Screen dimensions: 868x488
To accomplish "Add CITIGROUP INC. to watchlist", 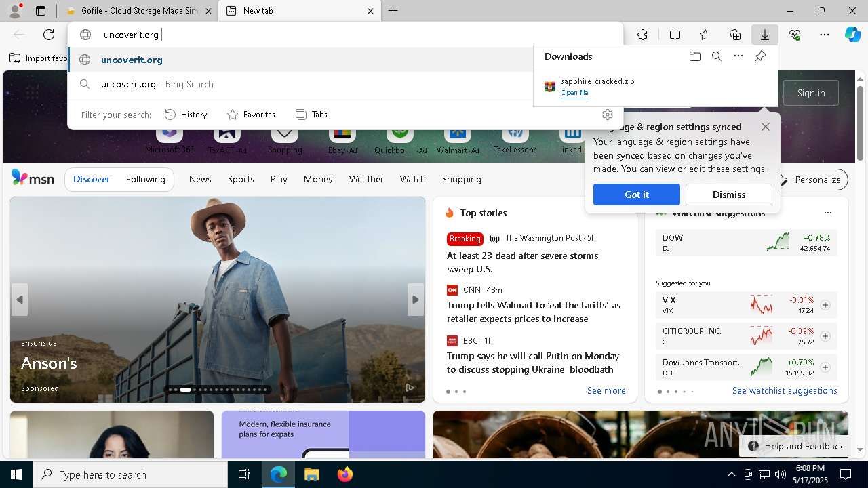I will point(825,336).
